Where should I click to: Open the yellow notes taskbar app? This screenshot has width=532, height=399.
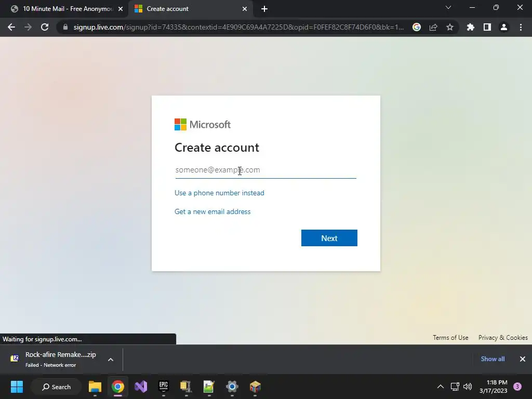pyautogui.click(x=186, y=387)
